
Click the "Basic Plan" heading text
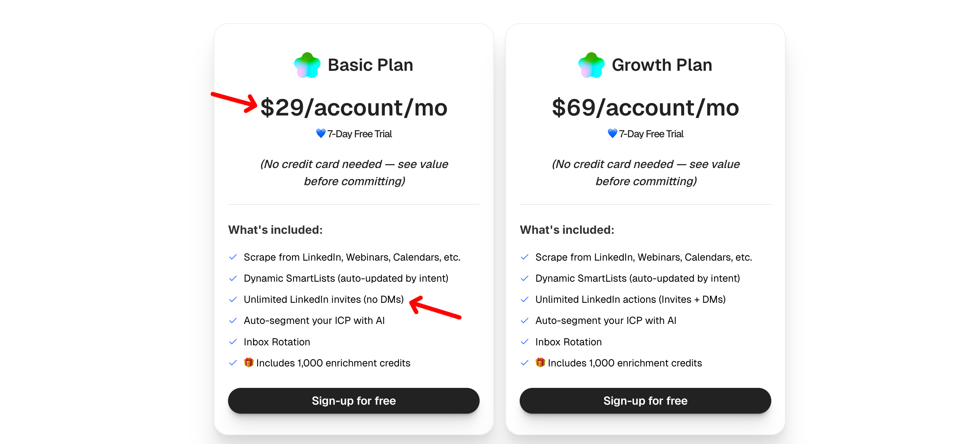[370, 65]
